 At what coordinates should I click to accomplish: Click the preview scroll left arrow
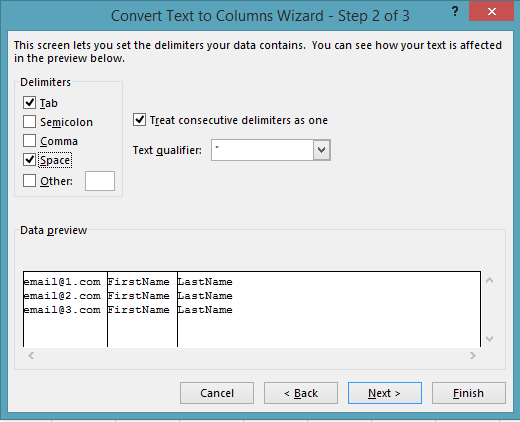click(x=31, y=356)
